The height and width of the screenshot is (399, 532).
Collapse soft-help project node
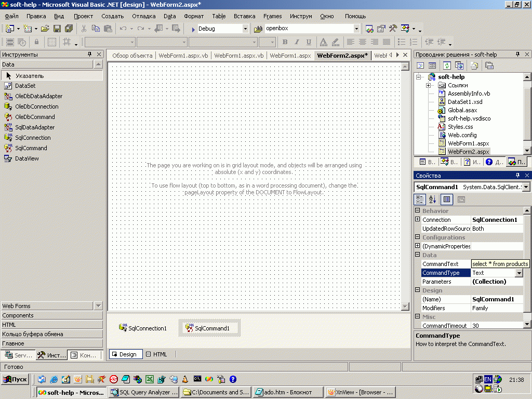pos(418,77)
